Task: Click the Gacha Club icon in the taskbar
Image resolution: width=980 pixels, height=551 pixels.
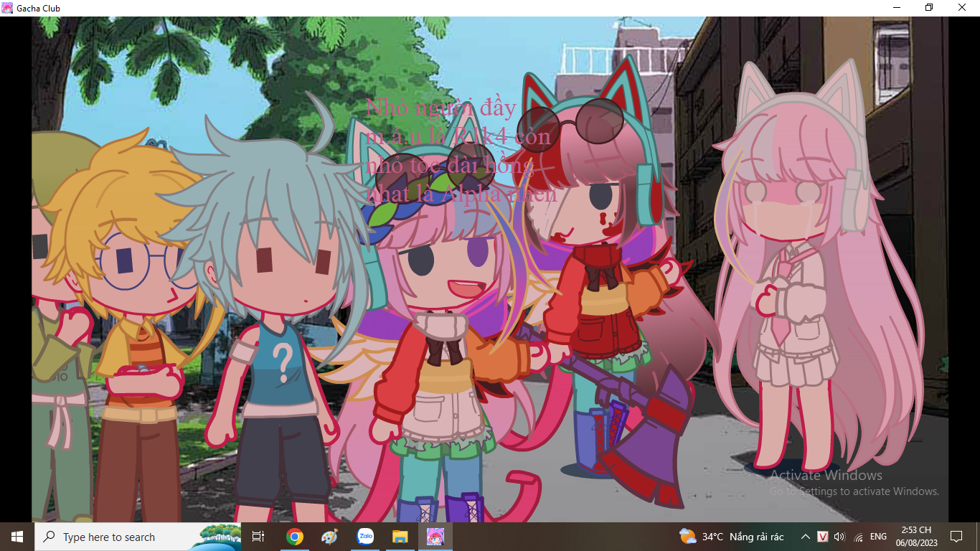Action: 435,537
